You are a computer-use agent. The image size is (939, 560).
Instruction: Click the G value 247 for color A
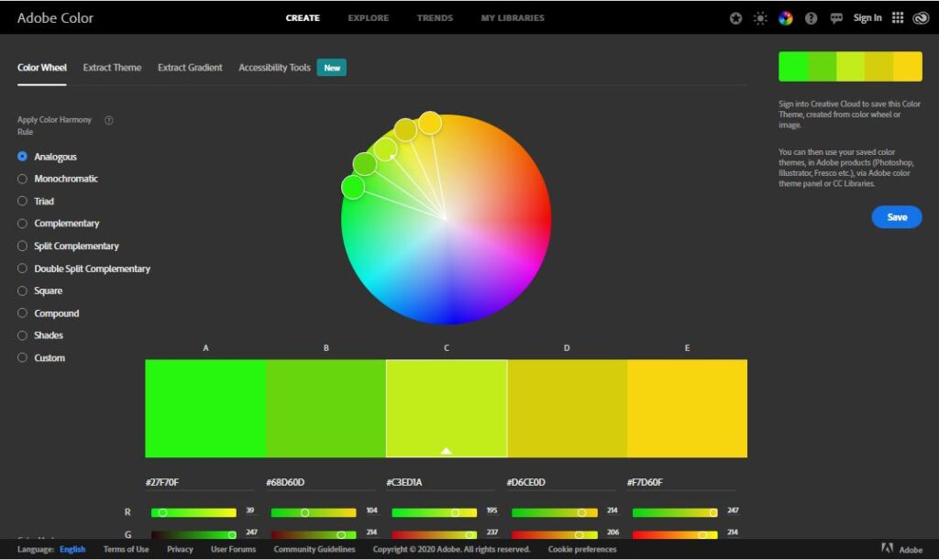(251, 532)
